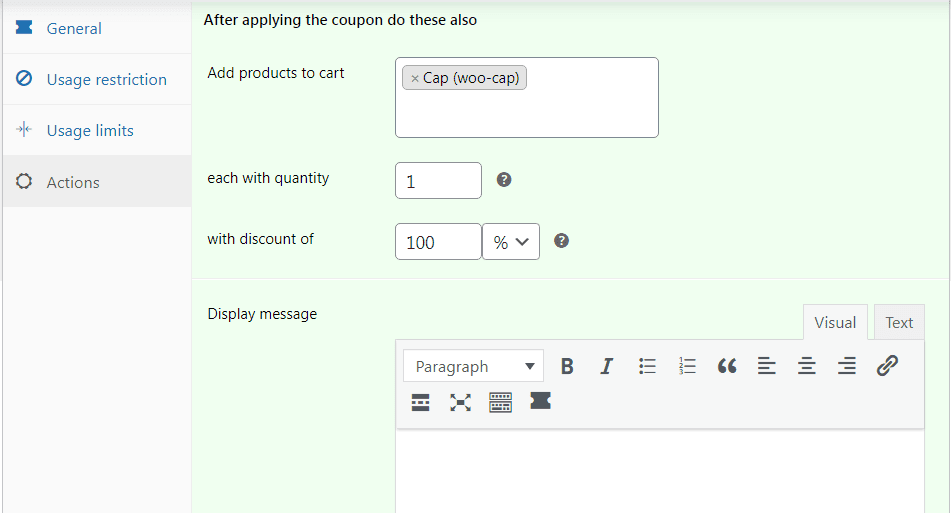Show help for quantity field
The height and width of the screenshot is (513, 951).
coord(504,179)
